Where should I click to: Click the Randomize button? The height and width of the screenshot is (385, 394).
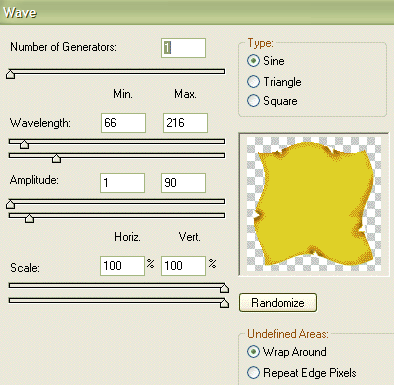[x=278, y=303]
